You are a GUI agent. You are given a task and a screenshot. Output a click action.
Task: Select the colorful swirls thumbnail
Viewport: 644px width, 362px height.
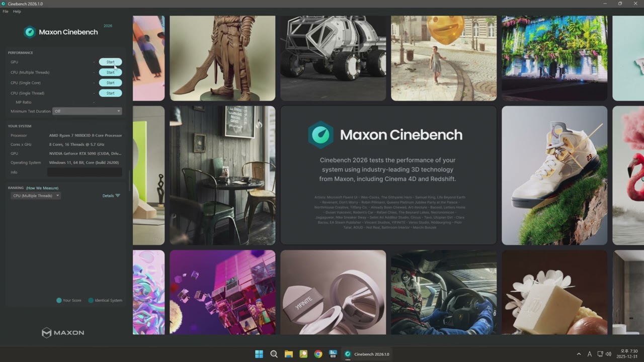coord(148,292)
